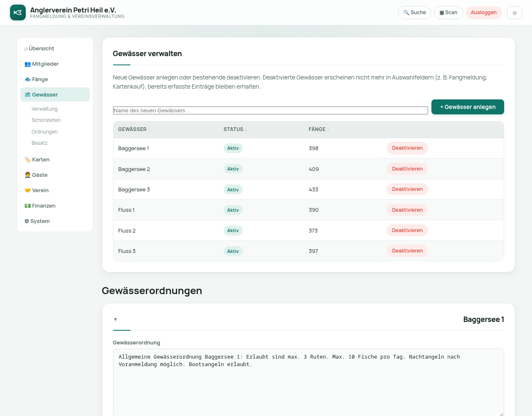Click the catch count 373
This screenshot has height=416, width=532.
313,230
